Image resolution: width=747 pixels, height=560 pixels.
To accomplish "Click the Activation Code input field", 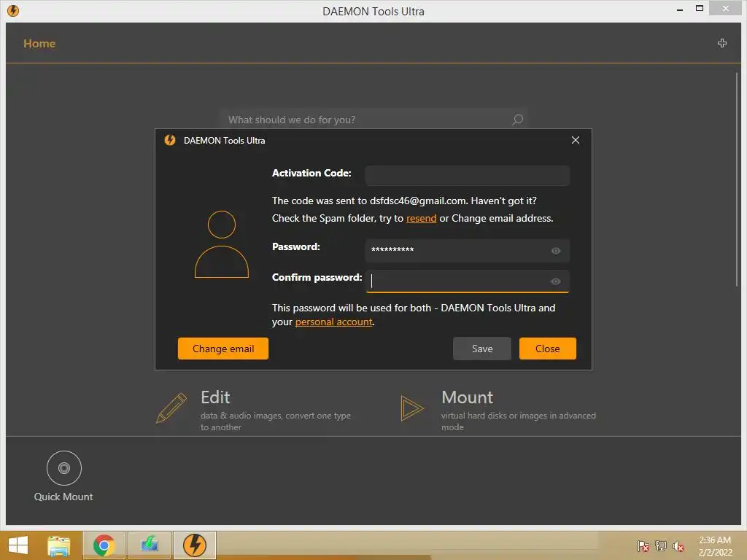I will pyautogui.click(x=468, y=176).
